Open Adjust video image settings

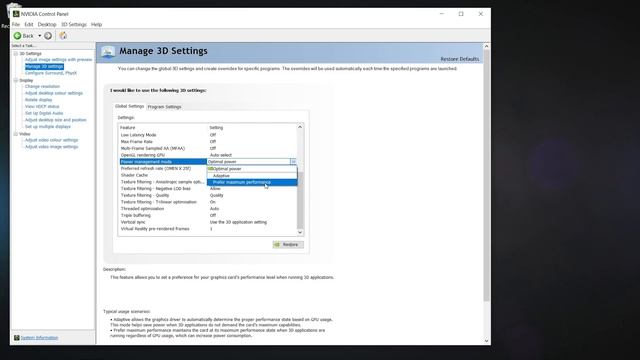pos(51,147)
